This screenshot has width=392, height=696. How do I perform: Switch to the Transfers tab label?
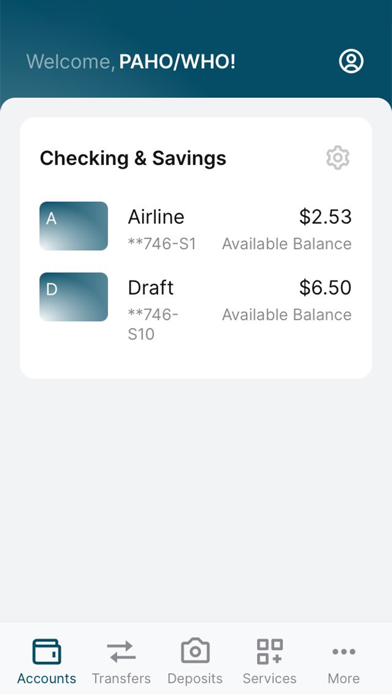click(121, 678)
